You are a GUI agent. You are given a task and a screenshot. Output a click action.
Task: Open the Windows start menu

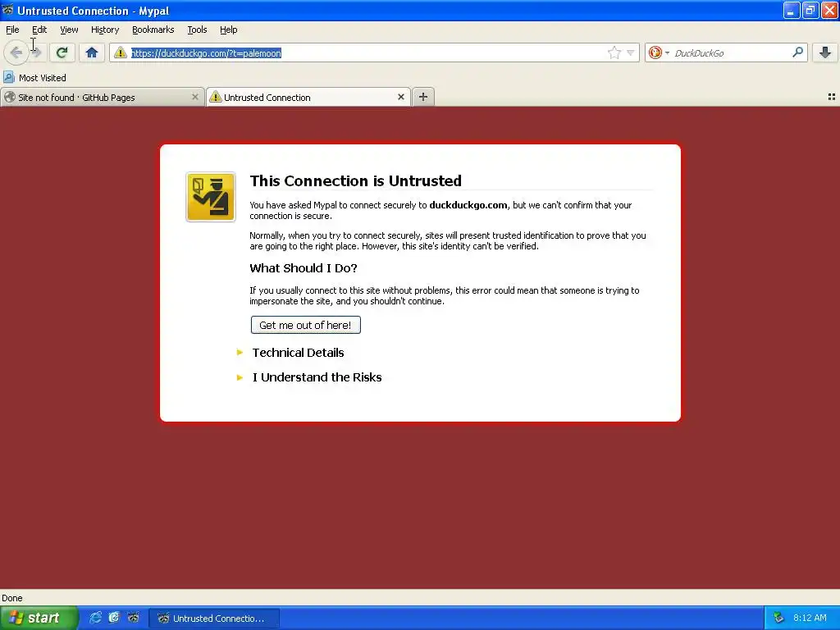point(39,618)
